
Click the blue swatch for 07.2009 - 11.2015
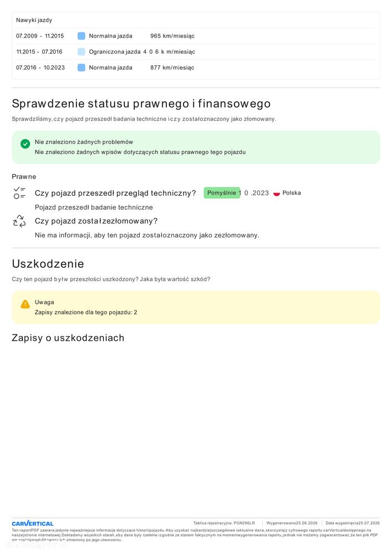click(81, 35)
